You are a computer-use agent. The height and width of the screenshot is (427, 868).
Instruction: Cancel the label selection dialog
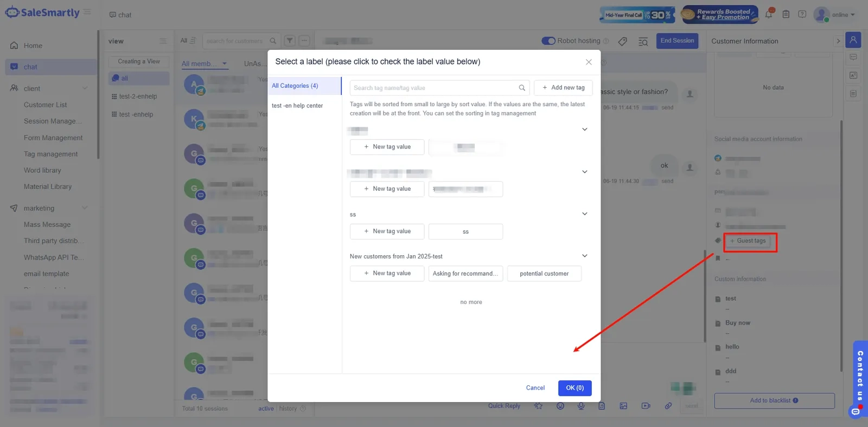click(535, 388)
